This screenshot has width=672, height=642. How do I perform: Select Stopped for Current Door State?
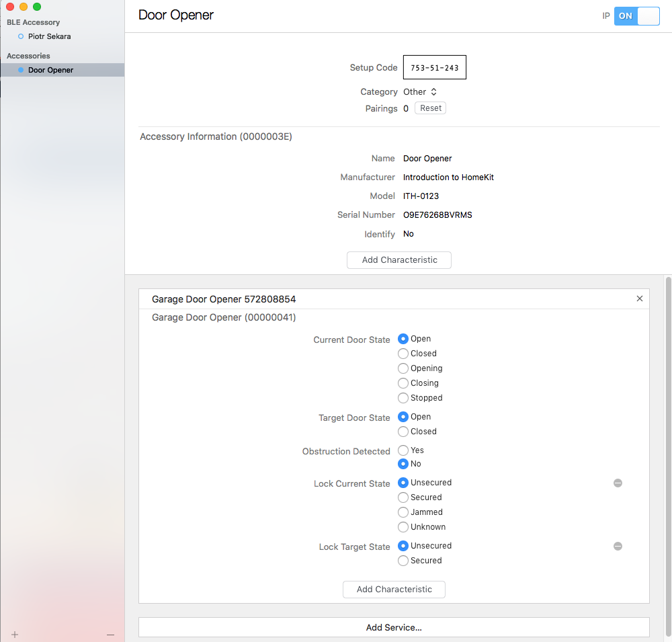click(403, 398)
